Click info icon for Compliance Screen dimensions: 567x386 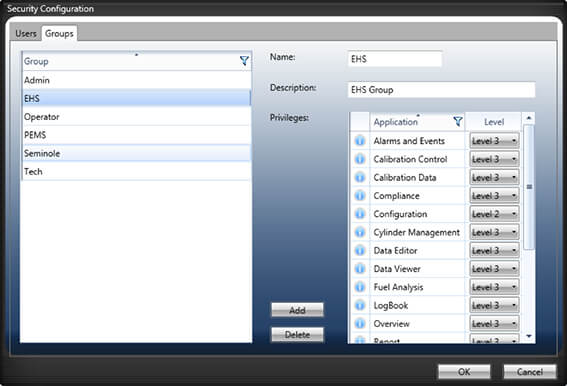click(x=360, y=195)
